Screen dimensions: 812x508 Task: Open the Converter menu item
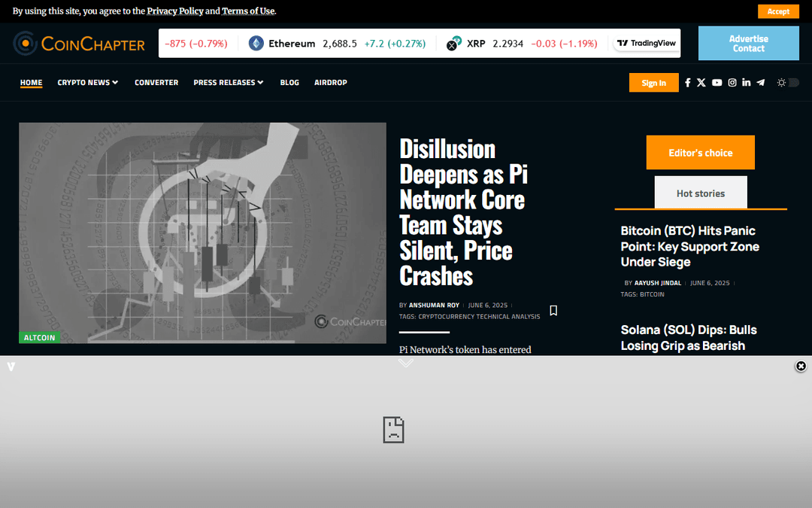pyautogui.click(x=156, y=83)
